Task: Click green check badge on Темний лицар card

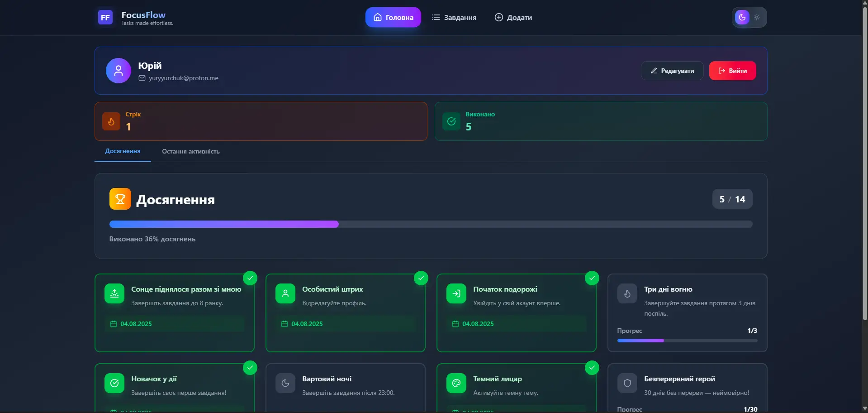Action: coord(592,368)
